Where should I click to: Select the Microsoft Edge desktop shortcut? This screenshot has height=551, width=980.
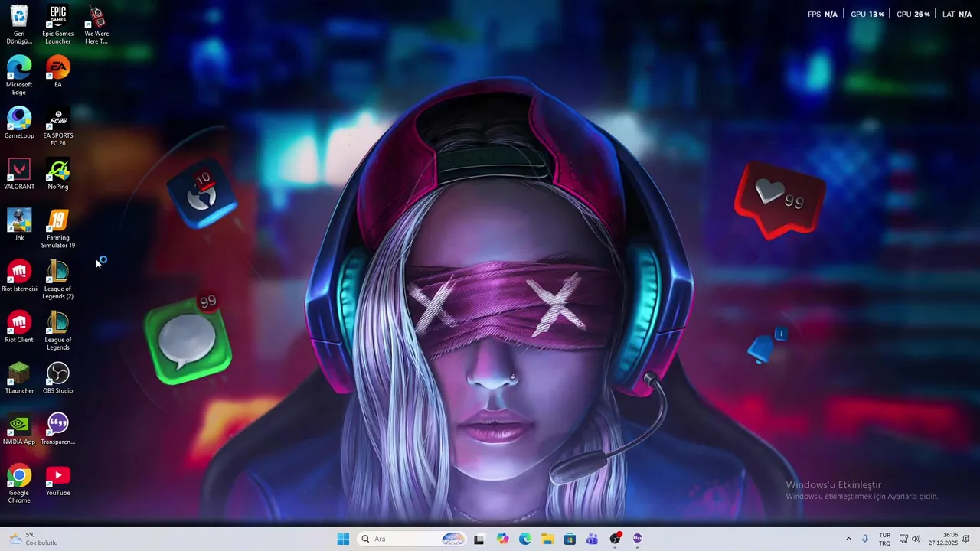[x=19, y=76]
